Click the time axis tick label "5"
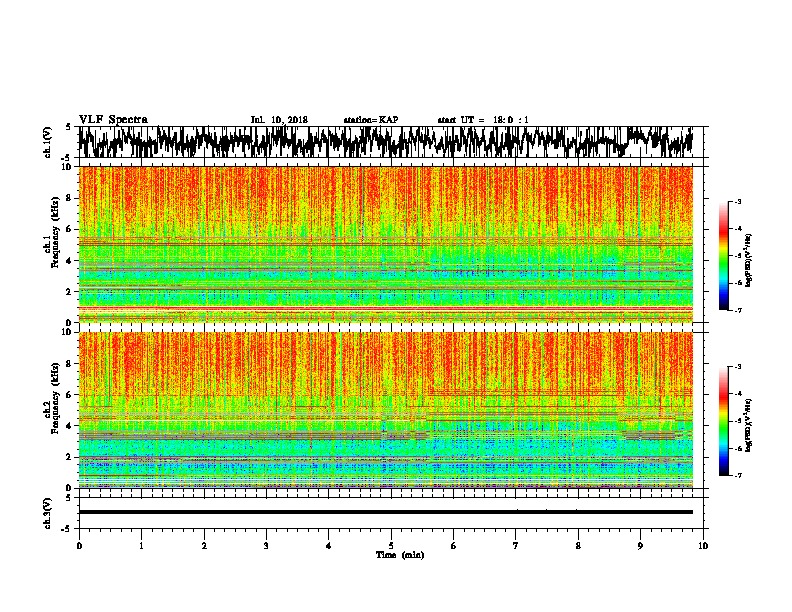 coord(391,546)
